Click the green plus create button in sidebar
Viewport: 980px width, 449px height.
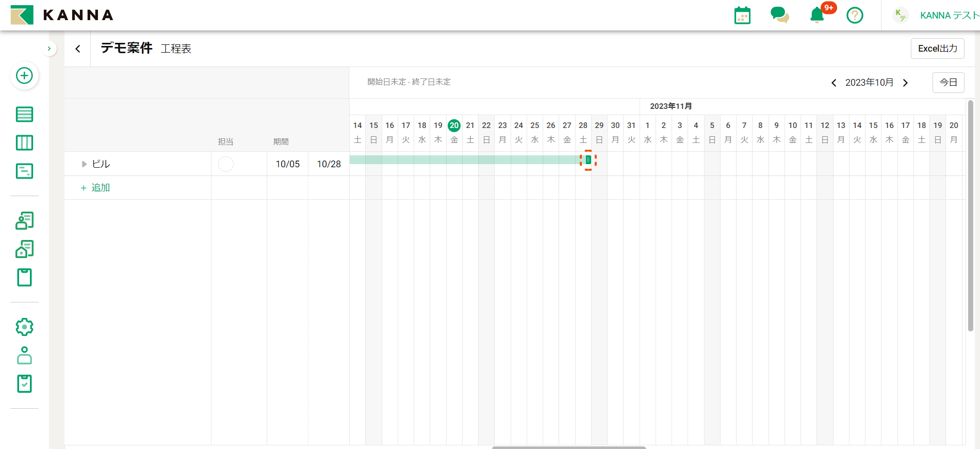pos(24,76)
